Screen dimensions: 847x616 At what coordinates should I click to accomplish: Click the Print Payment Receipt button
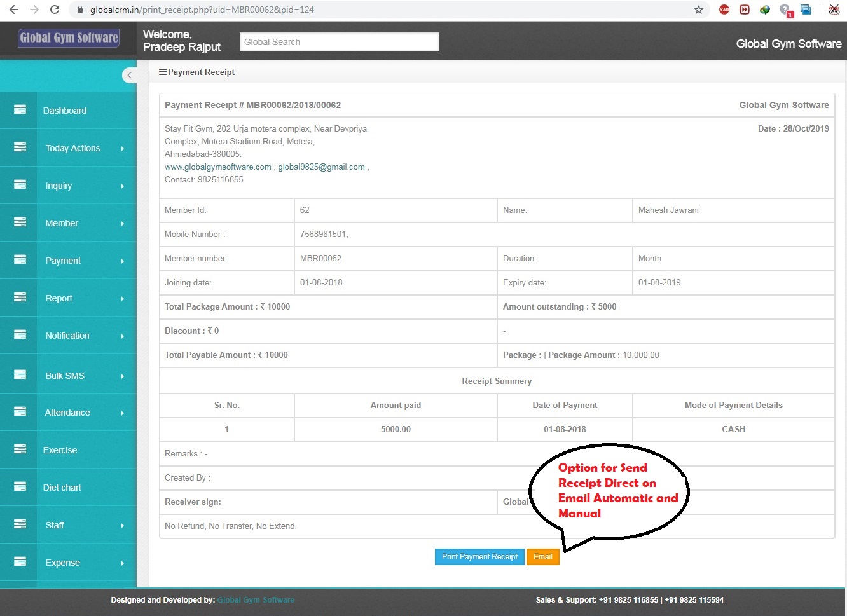pyautogui.click(x=479, y=556)
